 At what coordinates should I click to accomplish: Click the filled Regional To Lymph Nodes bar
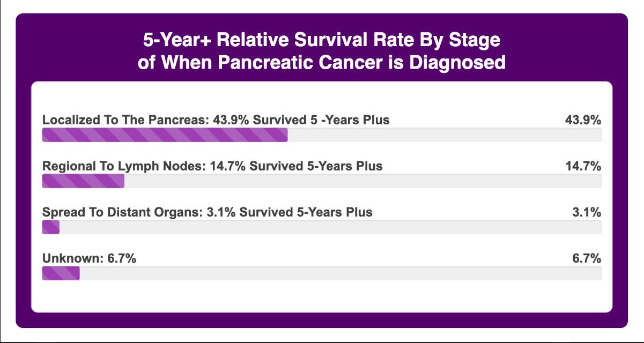click(83, 181)
